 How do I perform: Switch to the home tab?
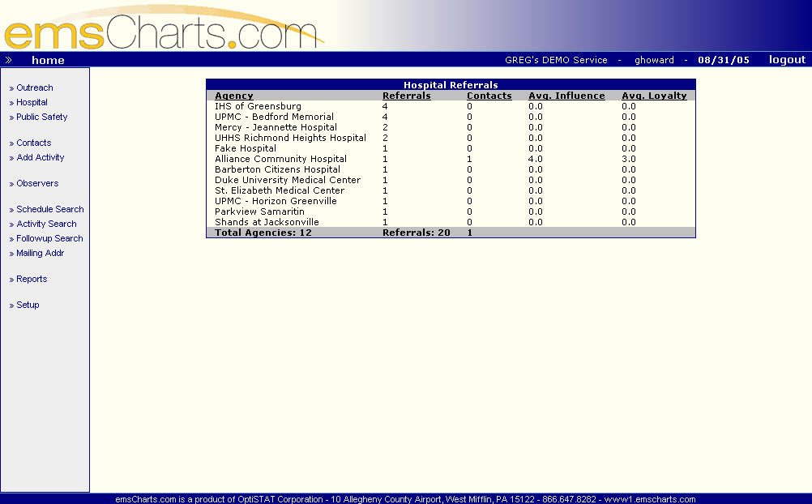point(47,60)
